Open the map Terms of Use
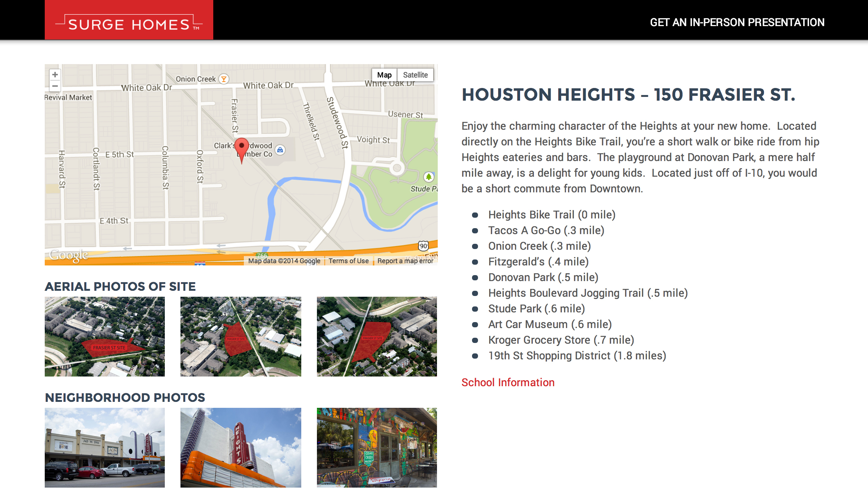 pyautogui.click(x=348, y=261)
